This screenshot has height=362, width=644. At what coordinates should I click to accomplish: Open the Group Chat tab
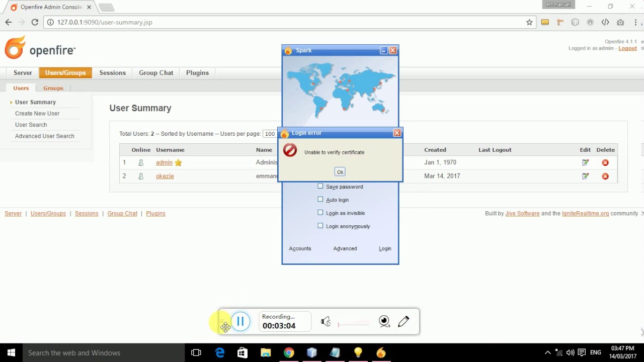pyautogui.click(x=156, y=73)
